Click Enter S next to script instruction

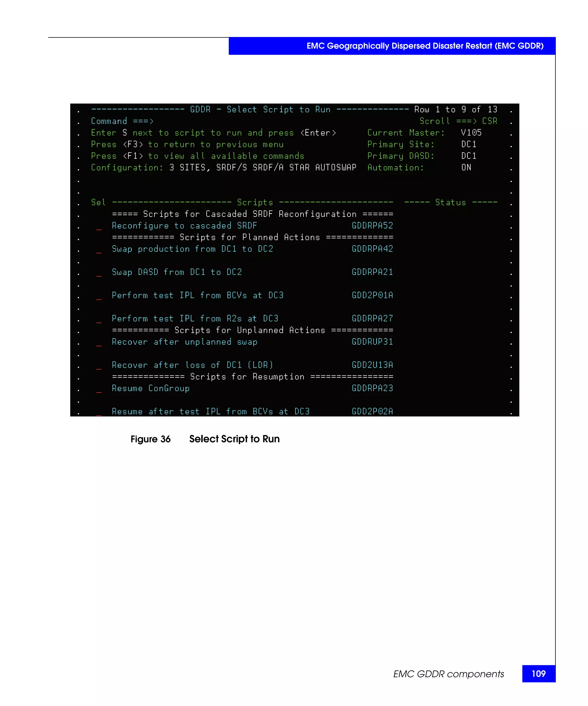213,133
